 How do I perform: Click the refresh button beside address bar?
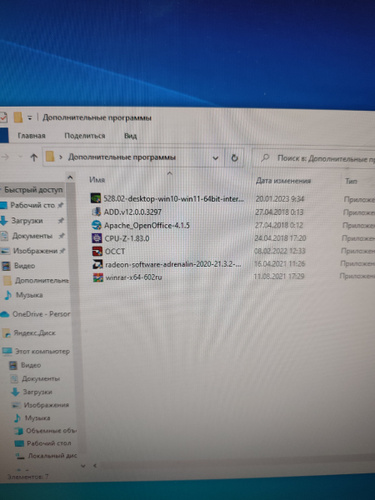click(235, 158)
